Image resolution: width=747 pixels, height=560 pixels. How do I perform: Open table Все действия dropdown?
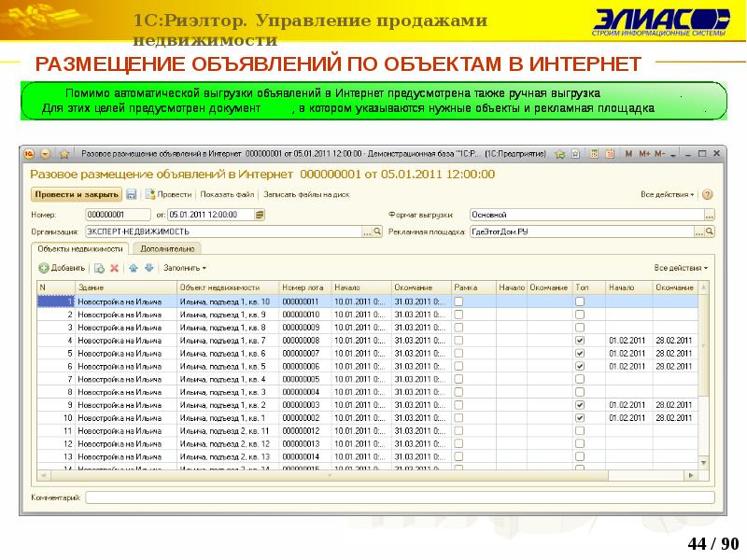681,268
